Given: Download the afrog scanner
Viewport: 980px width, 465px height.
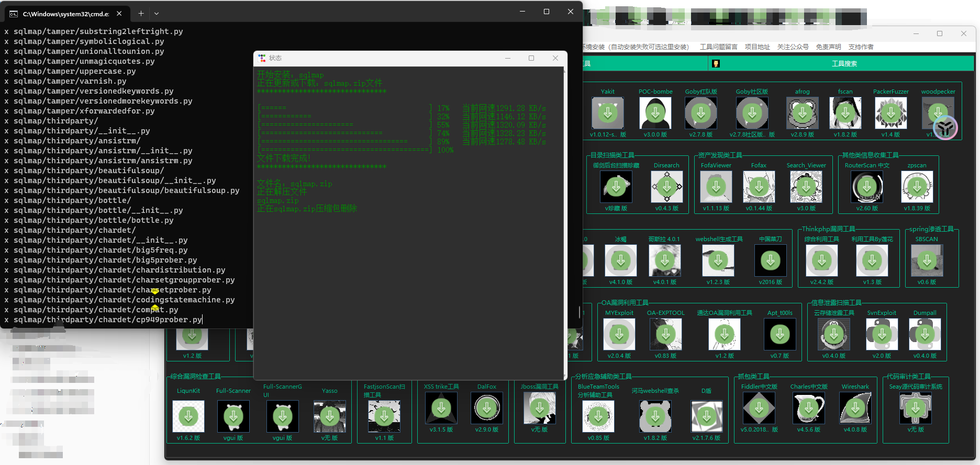Looking at the screenshot, I should coord(803,113).
